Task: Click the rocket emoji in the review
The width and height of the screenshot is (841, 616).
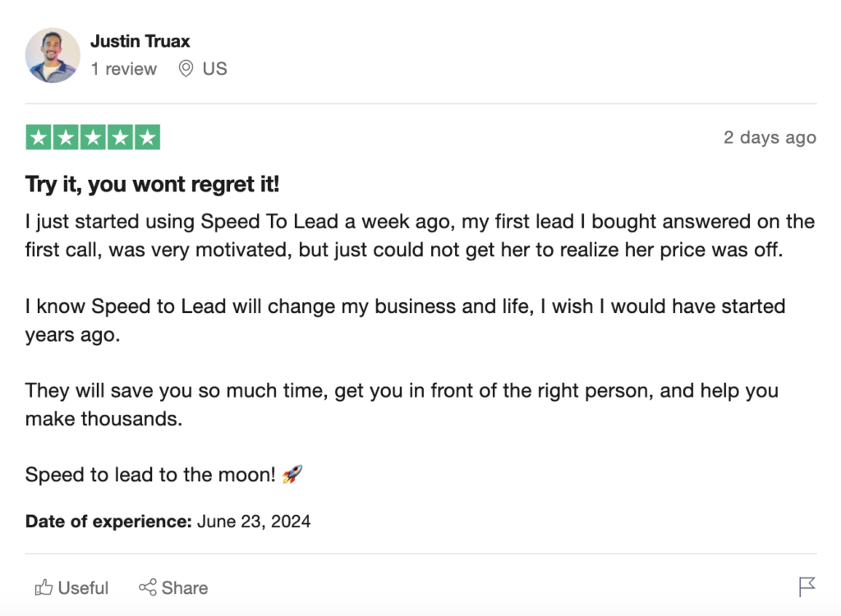Action: coord(292,474)
